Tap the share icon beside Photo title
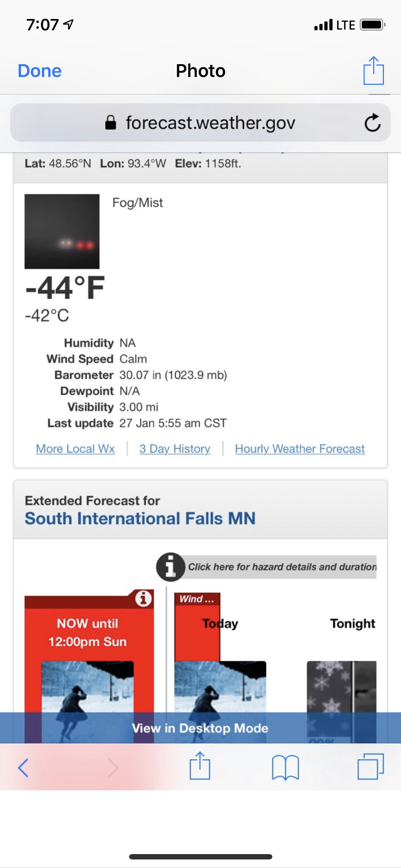Viewport: 401px width, 868px height. (x=373, y=71)
